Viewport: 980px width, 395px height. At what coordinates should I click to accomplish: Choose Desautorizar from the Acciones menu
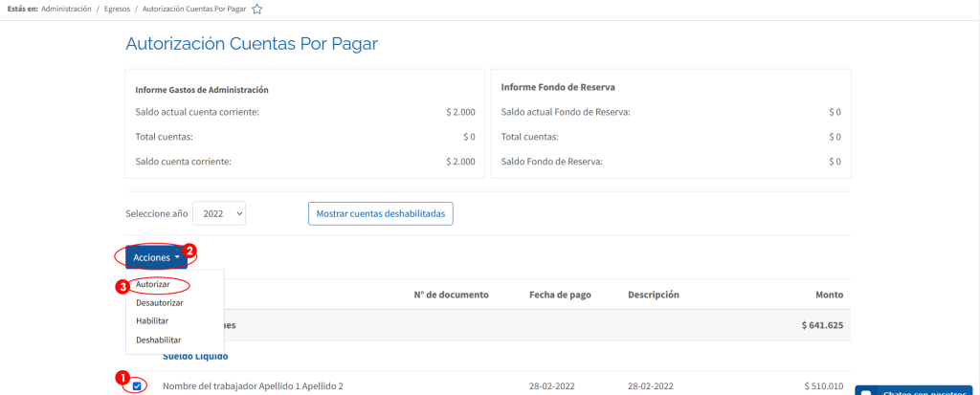160,302
